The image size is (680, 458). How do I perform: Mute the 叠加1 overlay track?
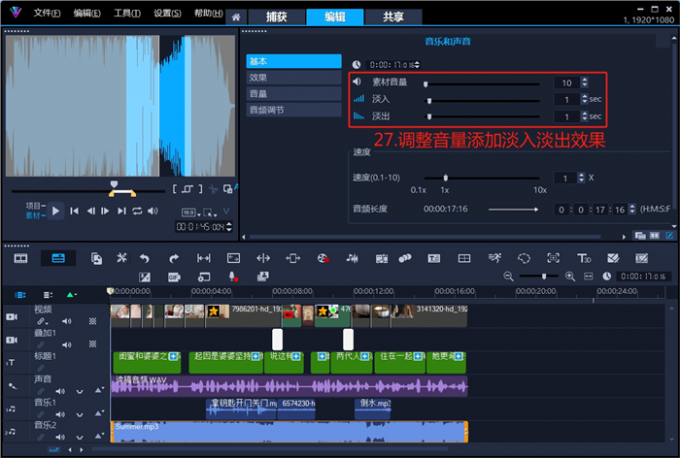[66, 345]
